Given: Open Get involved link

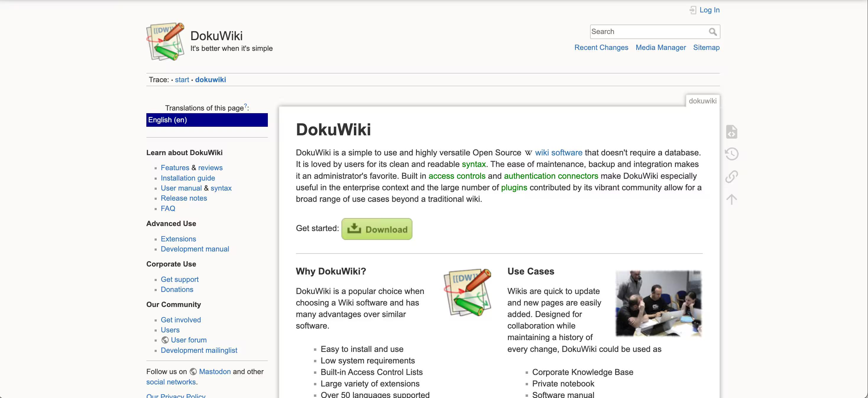Looking at the screenshot, I should point(181,320).
